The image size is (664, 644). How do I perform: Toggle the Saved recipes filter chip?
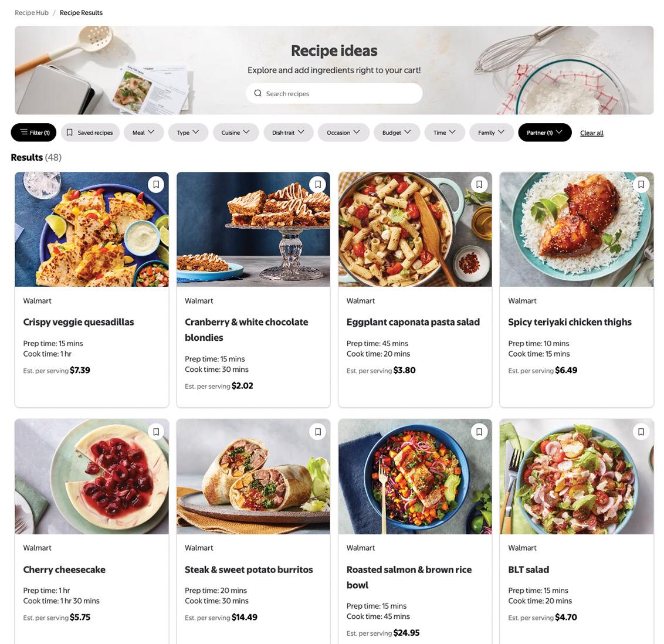click(x=90, y=133)
